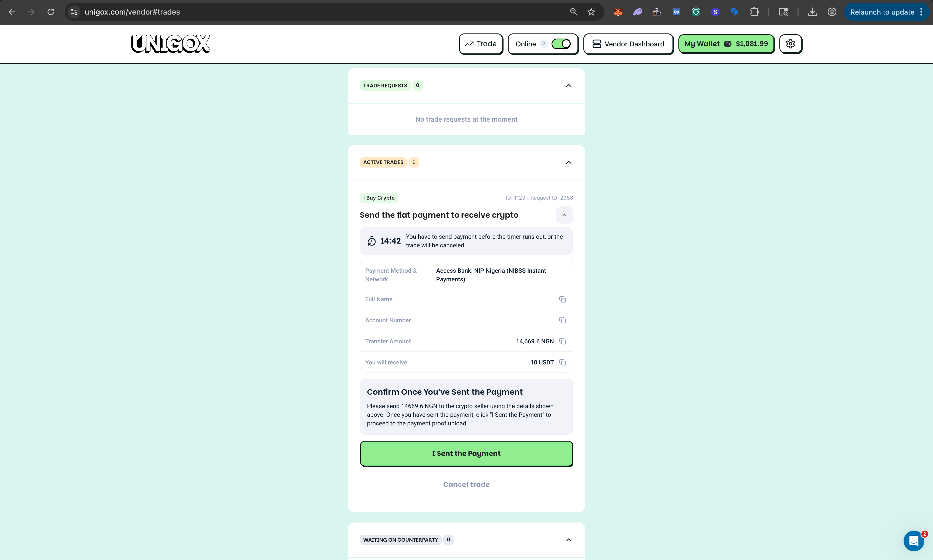View site information in address bar
The width and height of the screenshot is (933, 560).
pyautogui.click(x=74, y=12)
